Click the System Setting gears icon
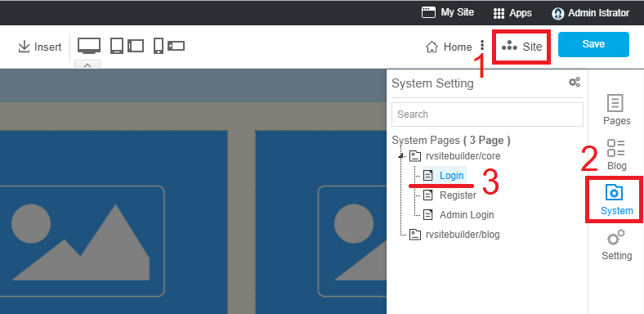This screenshot has height=314, width=644. (x=575, y=83)
